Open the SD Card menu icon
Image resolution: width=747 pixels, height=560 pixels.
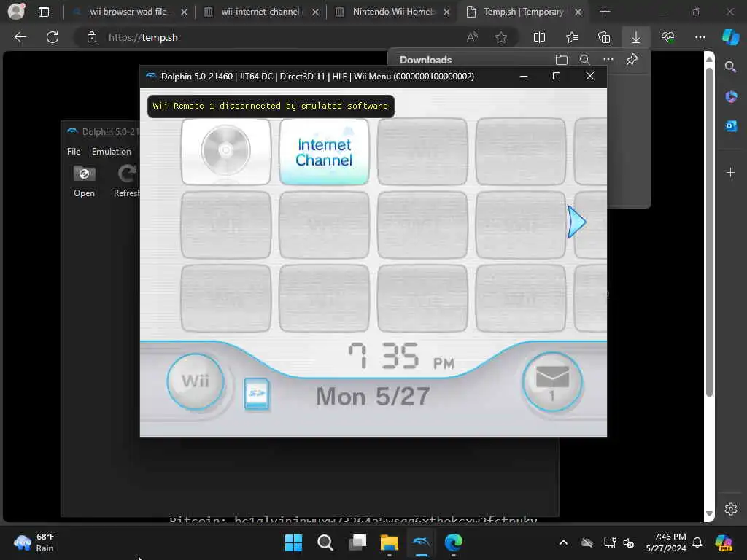[256, 394]
